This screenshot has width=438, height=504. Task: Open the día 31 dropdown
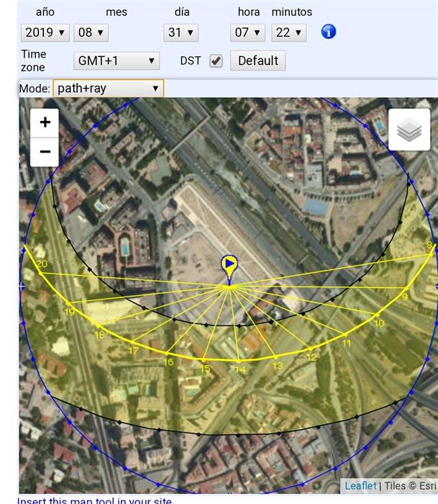(181, 32)
